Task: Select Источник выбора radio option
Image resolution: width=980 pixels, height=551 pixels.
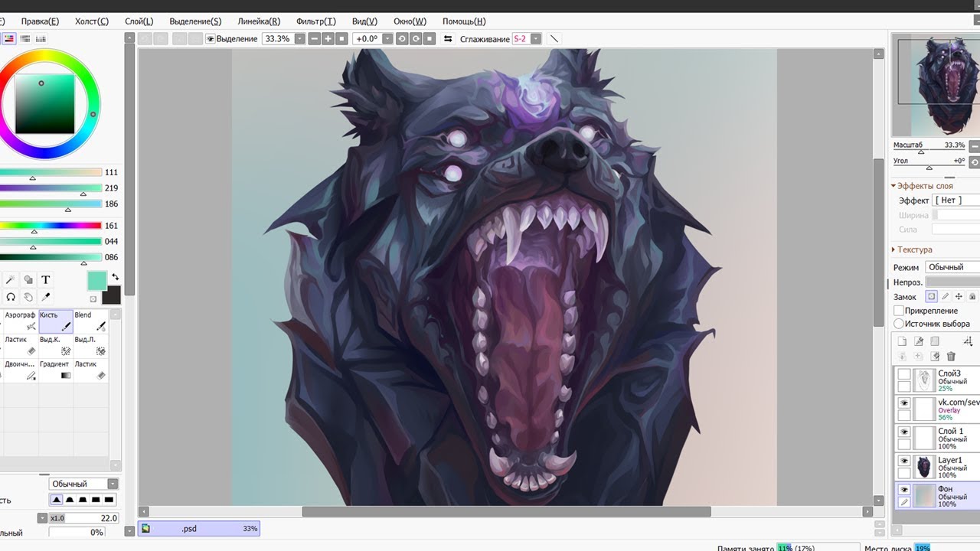Action: (x=900, y=324)
